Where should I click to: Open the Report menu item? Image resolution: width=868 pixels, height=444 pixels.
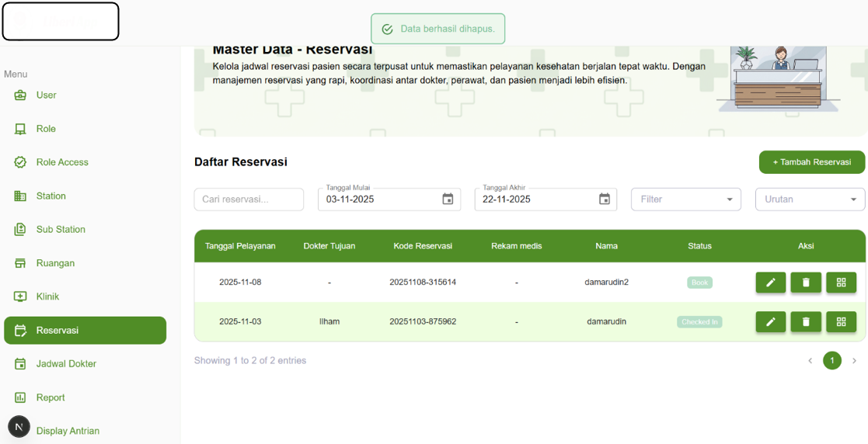click(x=85, y=397)
